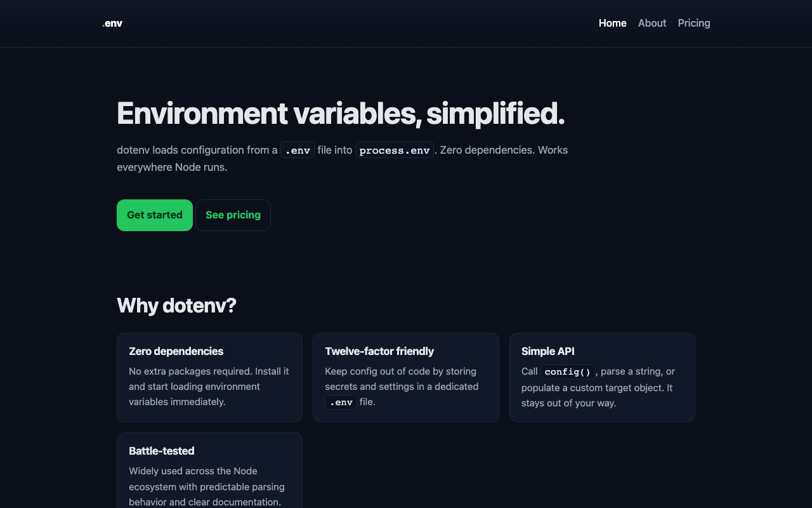Click the .env chip in Twelve-factor card
The width and height of the screenshot is (812, 508).
click(x=341, y=403)
